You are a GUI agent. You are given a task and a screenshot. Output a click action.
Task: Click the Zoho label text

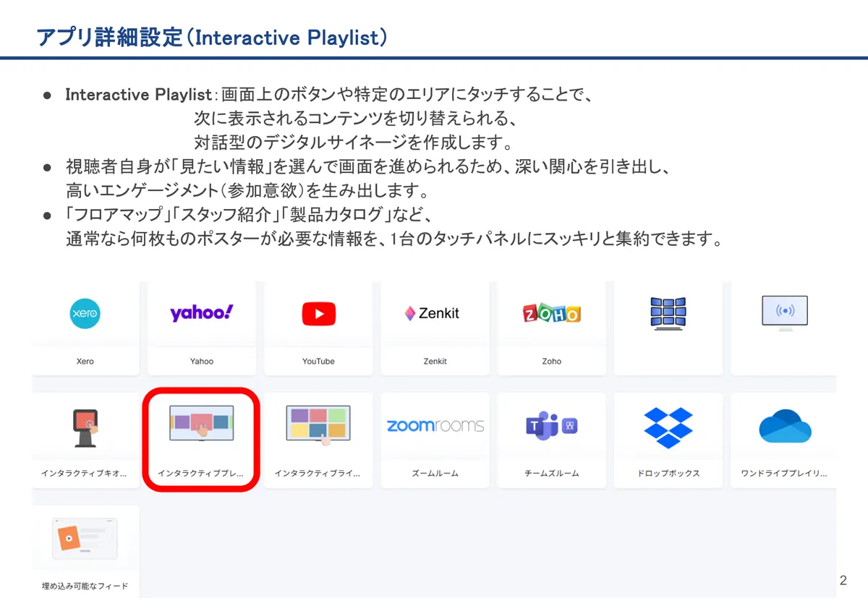[551, 361]
